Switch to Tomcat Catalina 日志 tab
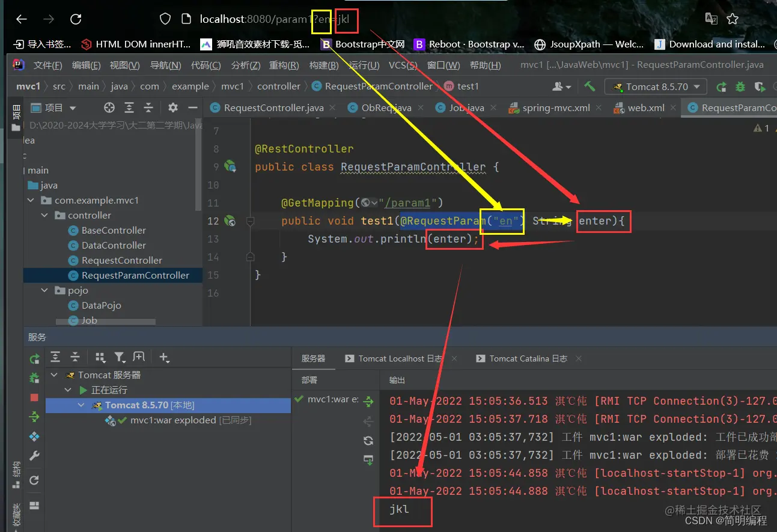Image resolution: width=777 pixels, height=532 pixels. pos(521,358)
